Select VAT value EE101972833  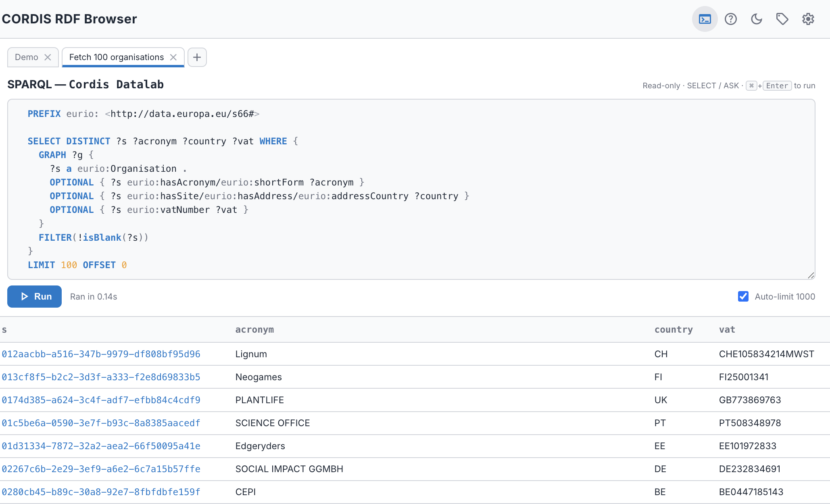[747, 446]
